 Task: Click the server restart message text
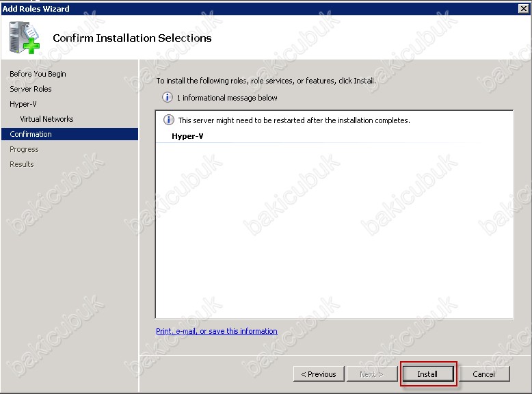[294, 120]
